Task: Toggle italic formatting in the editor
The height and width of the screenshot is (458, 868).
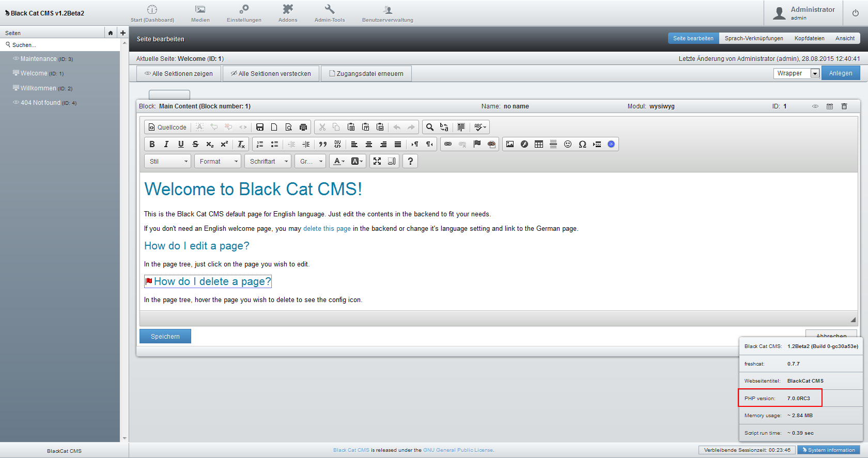Action: click(166, 144)
